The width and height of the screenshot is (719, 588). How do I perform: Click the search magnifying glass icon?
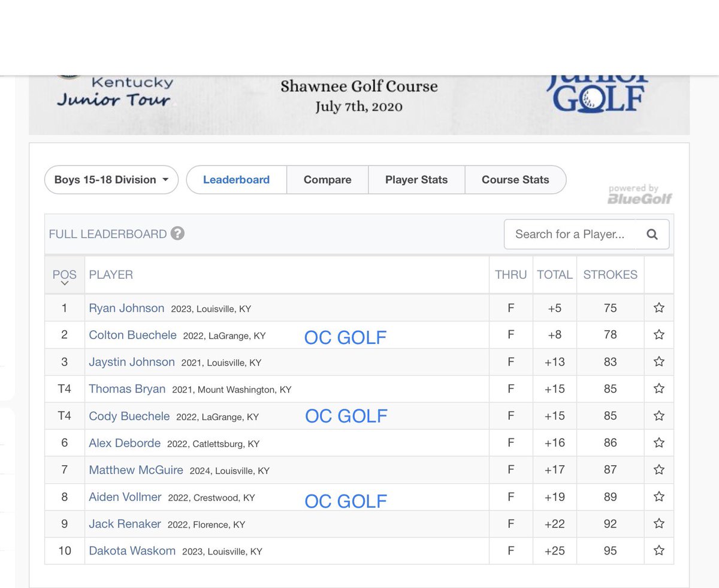[x=652, y=234]
